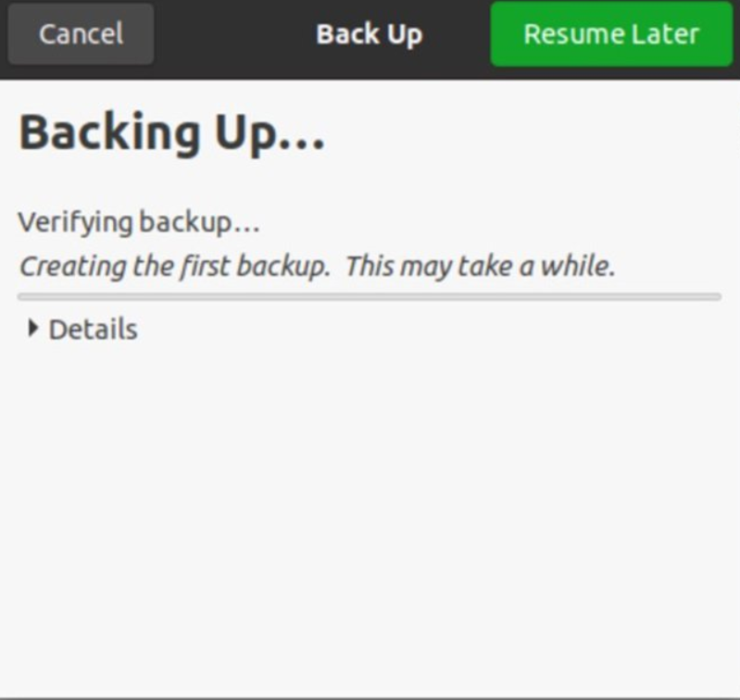Expand the Details section
This screenshot has width=740, height=700.
tap(82, 330)
